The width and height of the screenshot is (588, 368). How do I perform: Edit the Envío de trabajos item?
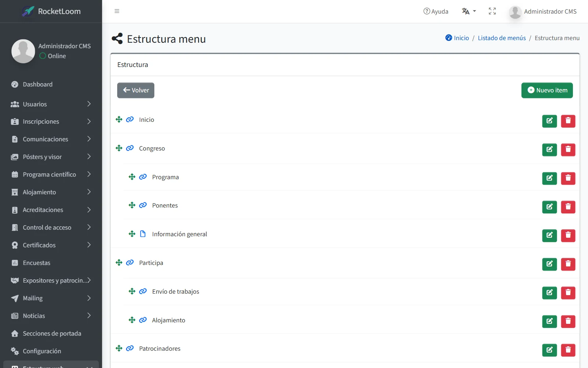tap(549, 293)
